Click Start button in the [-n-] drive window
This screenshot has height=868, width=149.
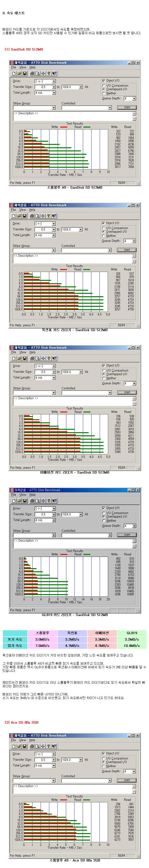(127, 392)
